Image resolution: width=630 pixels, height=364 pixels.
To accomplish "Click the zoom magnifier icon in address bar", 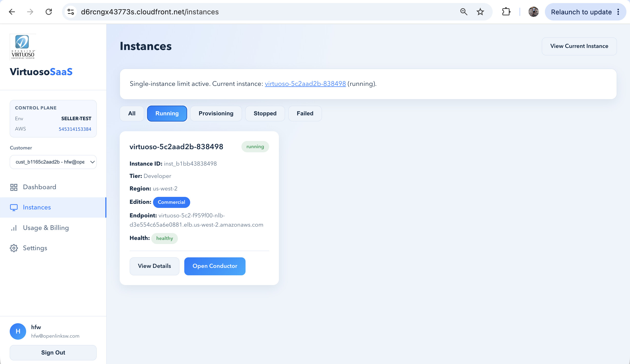I will pos(464,12).
